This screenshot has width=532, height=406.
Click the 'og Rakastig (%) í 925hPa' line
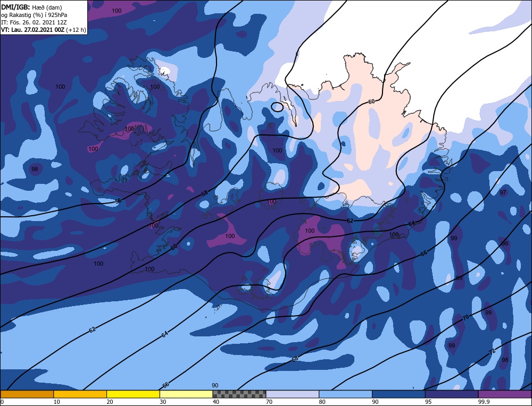point(34,15)
